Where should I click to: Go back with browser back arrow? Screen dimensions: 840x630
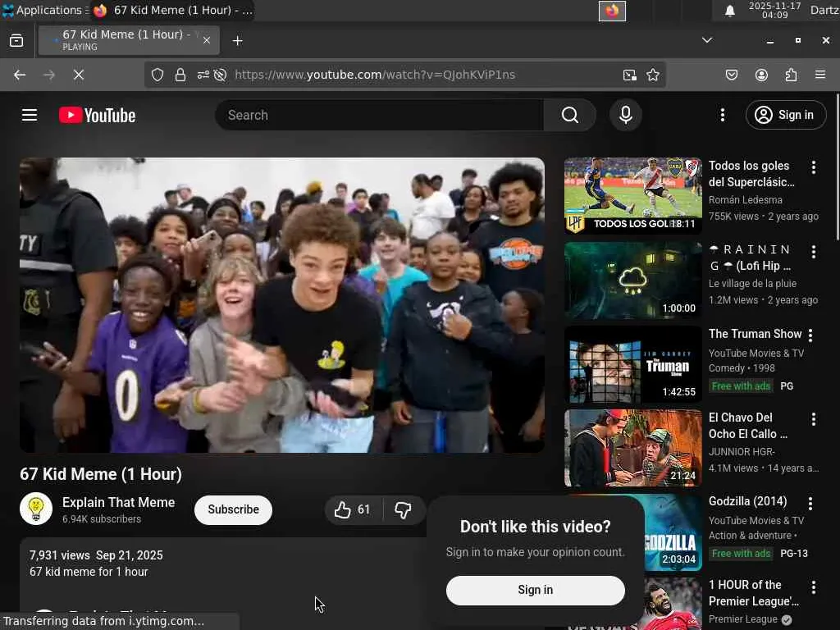click(x=20, y=75)
